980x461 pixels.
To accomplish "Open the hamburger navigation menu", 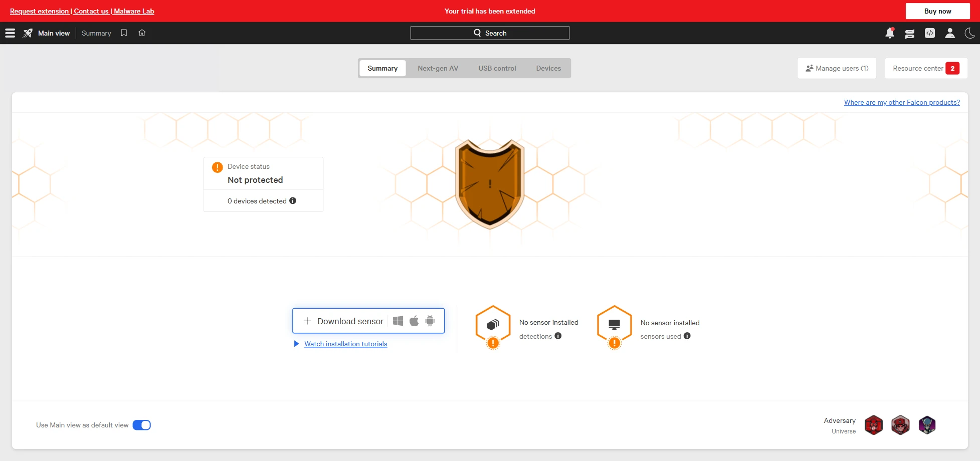I will 10,33.
